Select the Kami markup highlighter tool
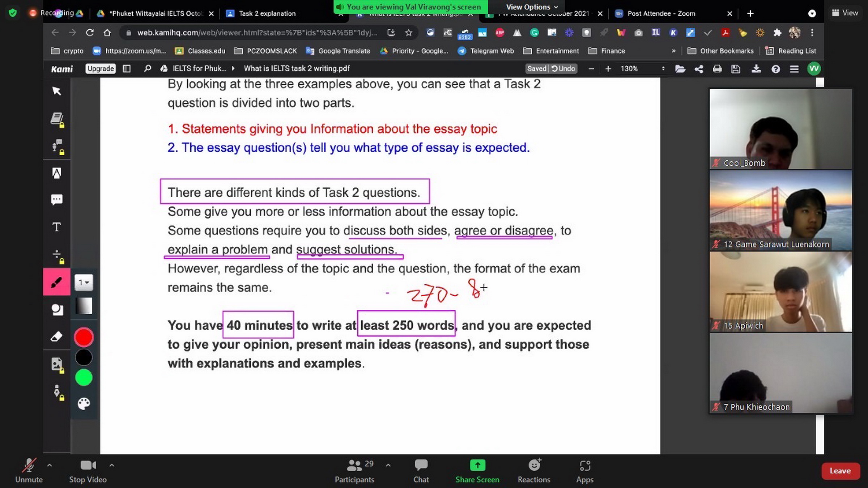 click(57, 173)
